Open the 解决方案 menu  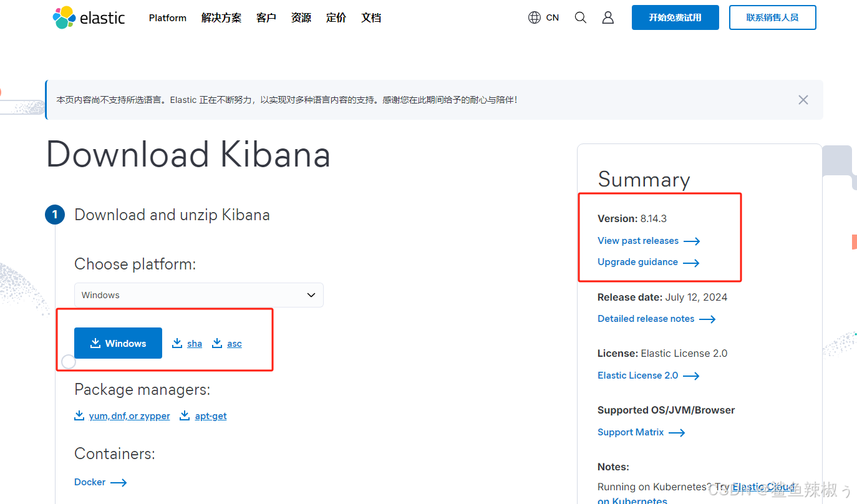click(221, 17)
